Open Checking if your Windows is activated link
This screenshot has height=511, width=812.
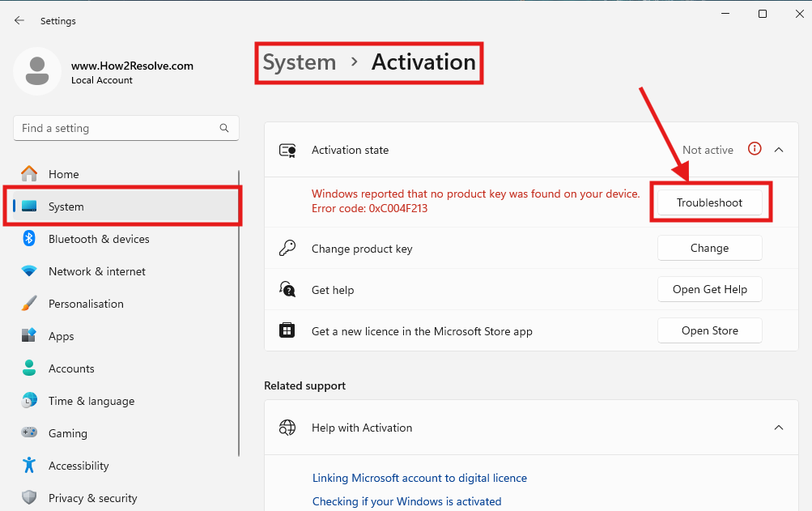tap(406, 501)
